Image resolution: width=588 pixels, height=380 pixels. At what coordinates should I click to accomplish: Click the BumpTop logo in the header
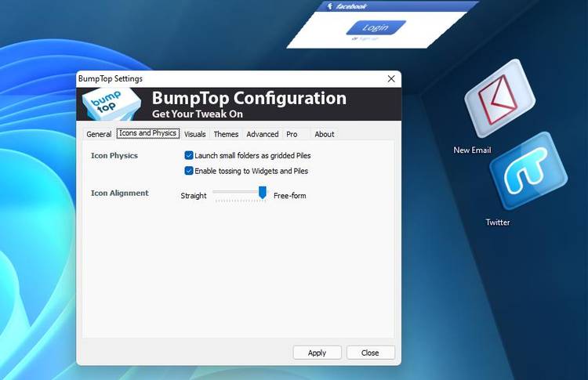(x=111, y=104)
